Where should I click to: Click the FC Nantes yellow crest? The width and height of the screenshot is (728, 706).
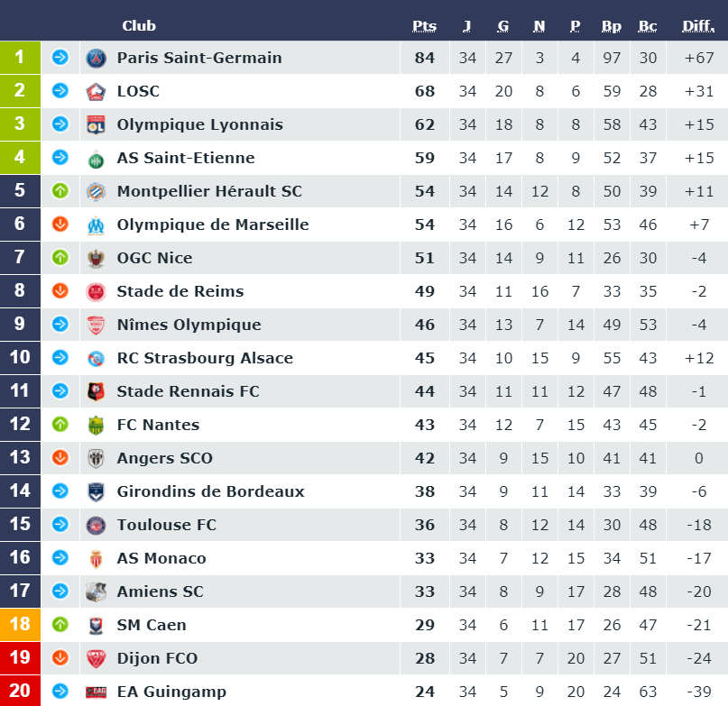pyautogui.click(x=97, y=426)
